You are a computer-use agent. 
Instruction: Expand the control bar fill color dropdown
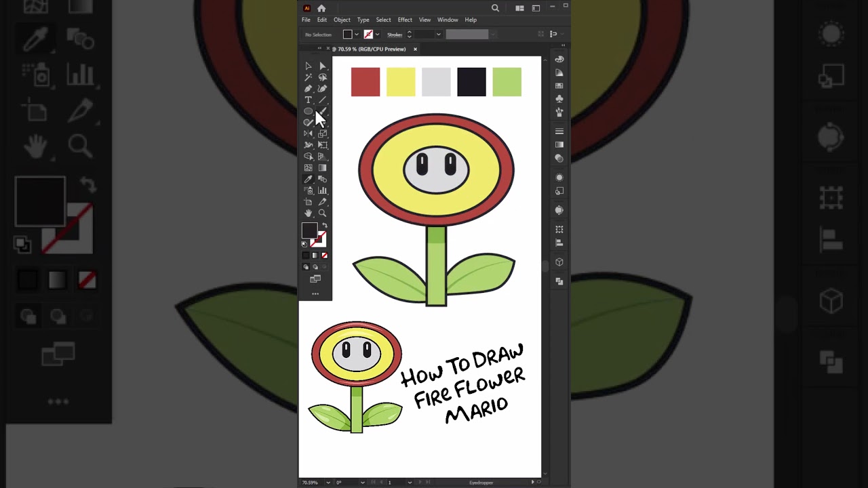coord(357,35)
